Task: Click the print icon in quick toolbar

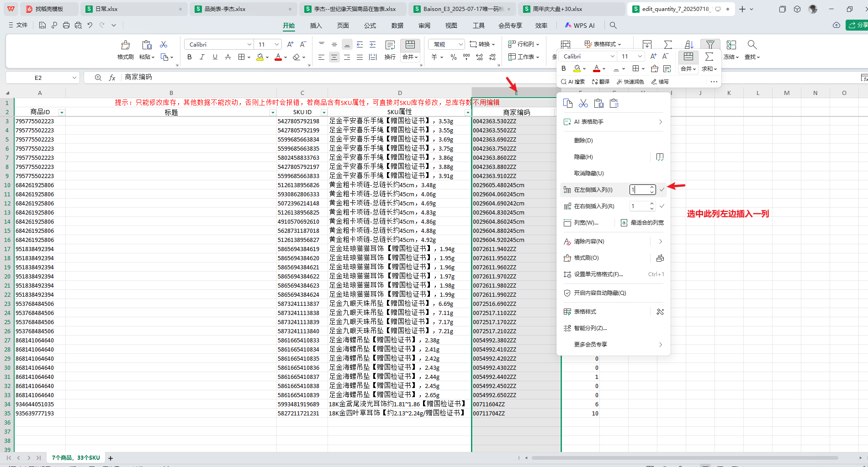Action: coord(66,26)
